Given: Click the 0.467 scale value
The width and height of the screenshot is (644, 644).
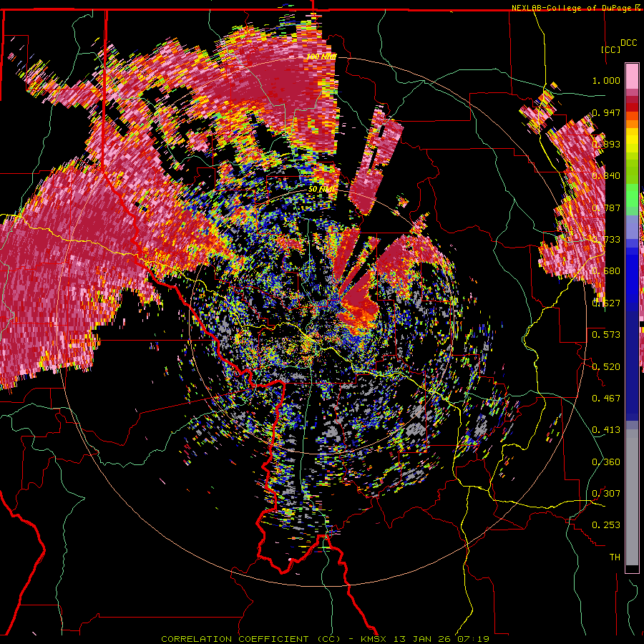Looking at the screenshot, I should pos(606,399).
